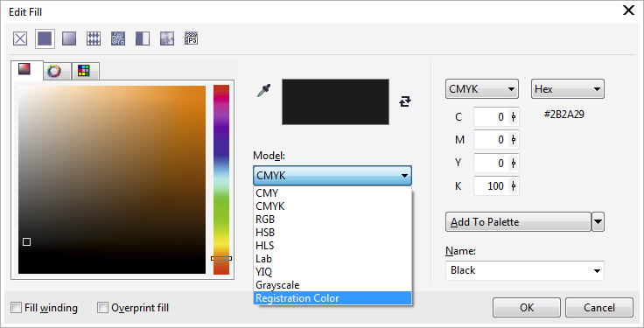Choose YIQ from the Model list

(332, 272)
